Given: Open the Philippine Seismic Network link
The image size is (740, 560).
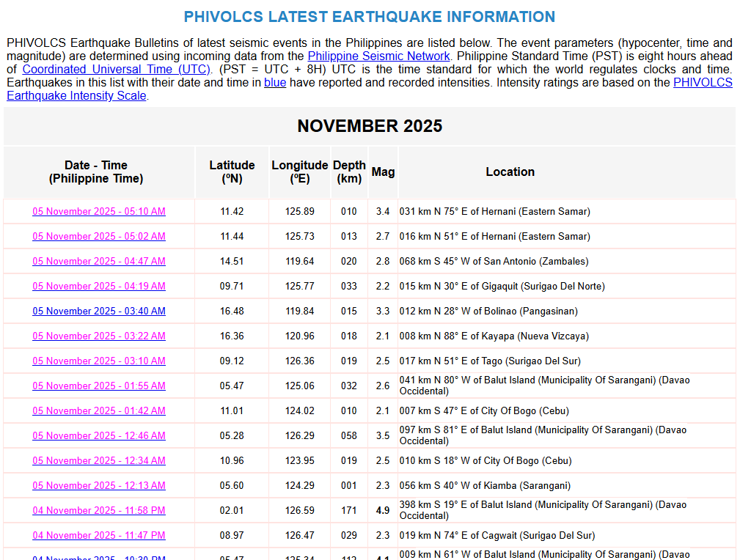Looking at the screenshot, I should (x=378, y=56).
